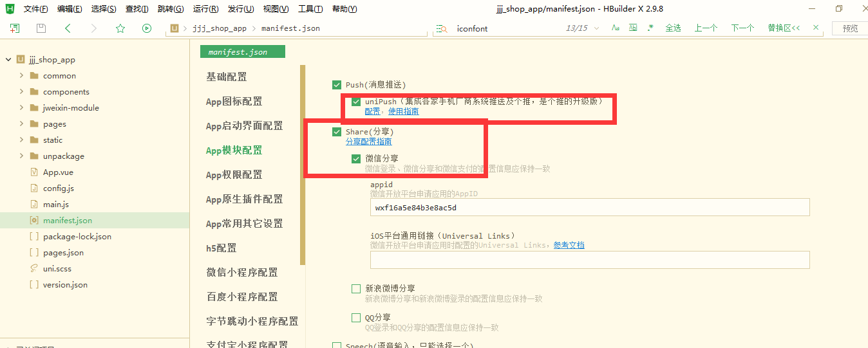Click the 替换区<< button

point(784,28)
